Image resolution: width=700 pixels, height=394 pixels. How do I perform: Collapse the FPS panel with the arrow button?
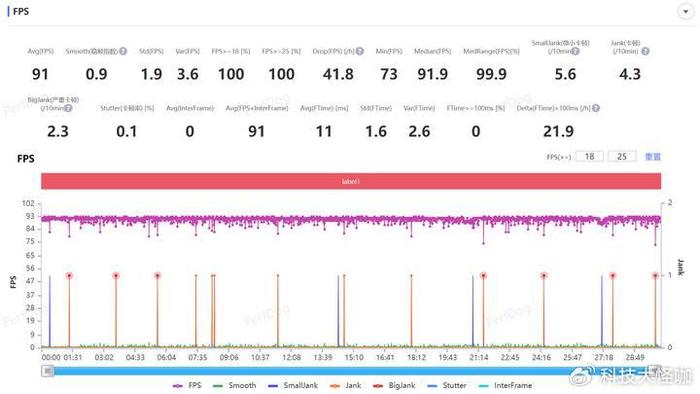[685, 12]
